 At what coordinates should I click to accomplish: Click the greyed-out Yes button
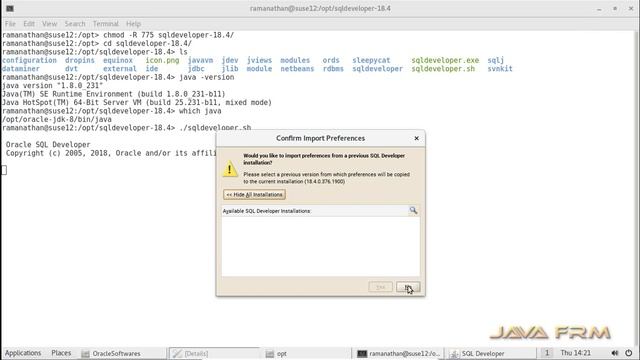380,287
